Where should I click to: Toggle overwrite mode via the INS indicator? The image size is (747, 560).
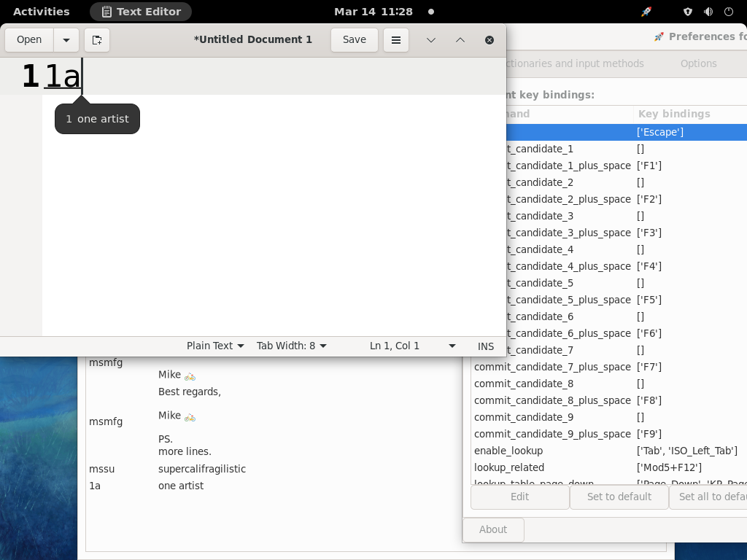(x=485, y=346)
